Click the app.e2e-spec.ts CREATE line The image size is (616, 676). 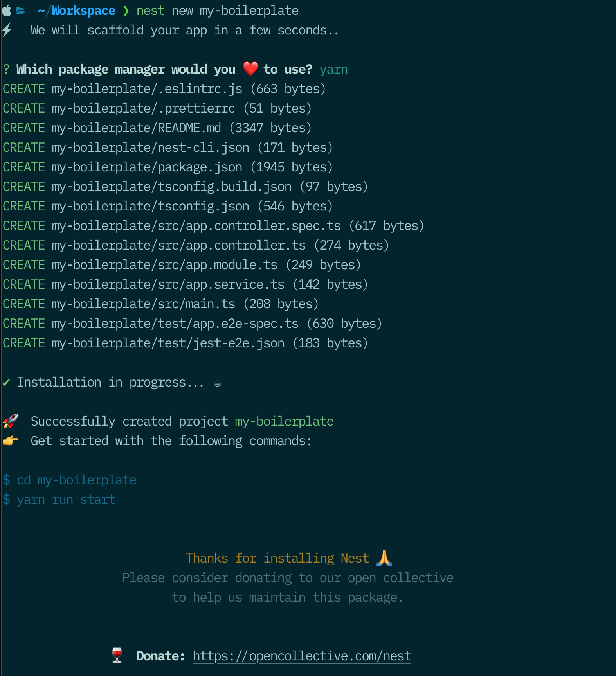click(192, 324)
